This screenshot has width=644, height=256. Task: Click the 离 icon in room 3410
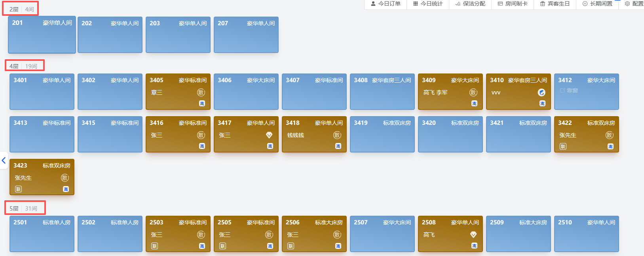tap(542, 104)
